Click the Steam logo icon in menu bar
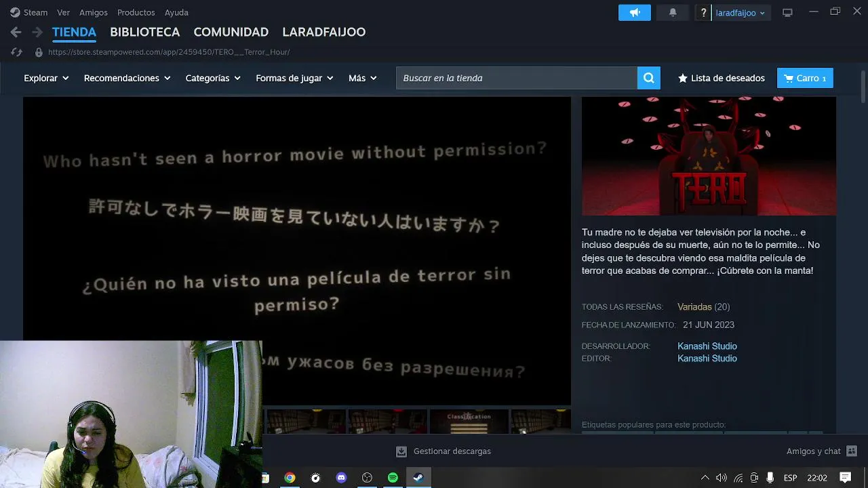 [15, 12]
